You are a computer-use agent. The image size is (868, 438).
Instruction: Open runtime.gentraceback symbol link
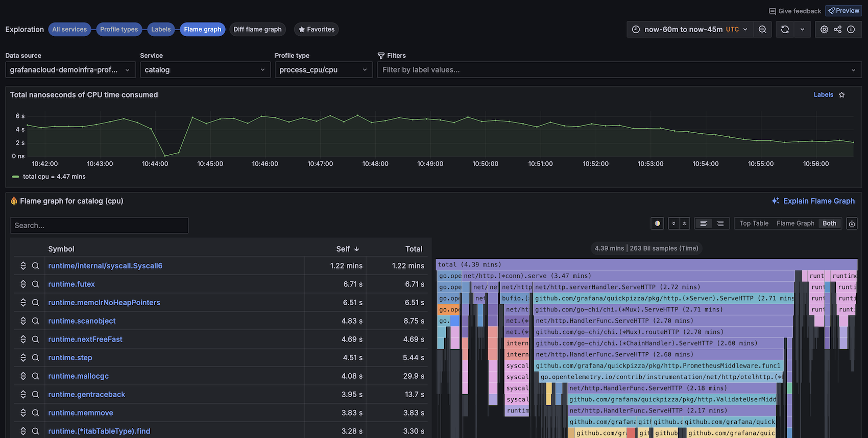click(x=86, y=395)
